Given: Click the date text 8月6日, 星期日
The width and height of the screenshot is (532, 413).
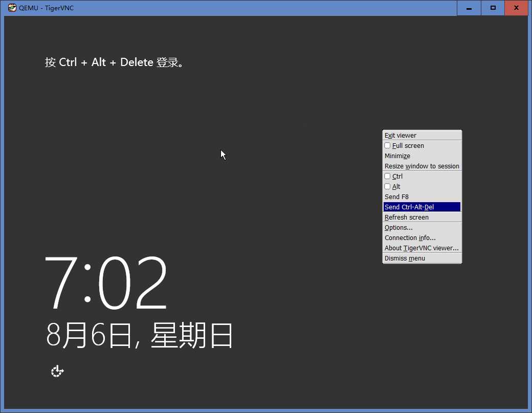Looking at the screenshot, I should (x=140, y=335).
